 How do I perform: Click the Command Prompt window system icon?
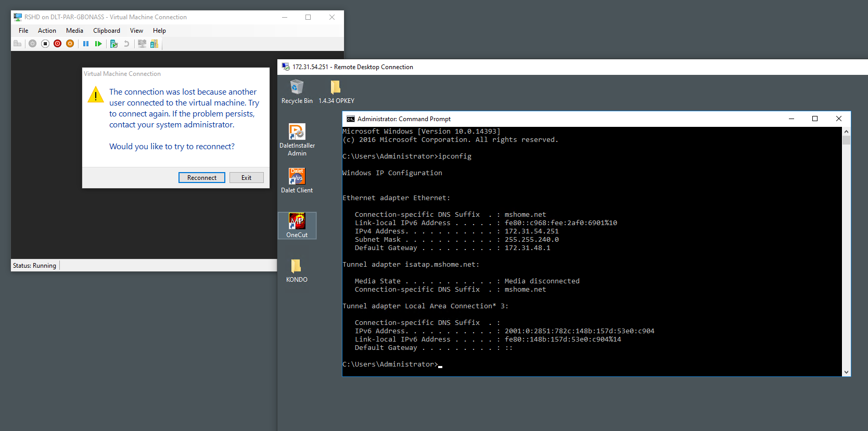[351, 119]
